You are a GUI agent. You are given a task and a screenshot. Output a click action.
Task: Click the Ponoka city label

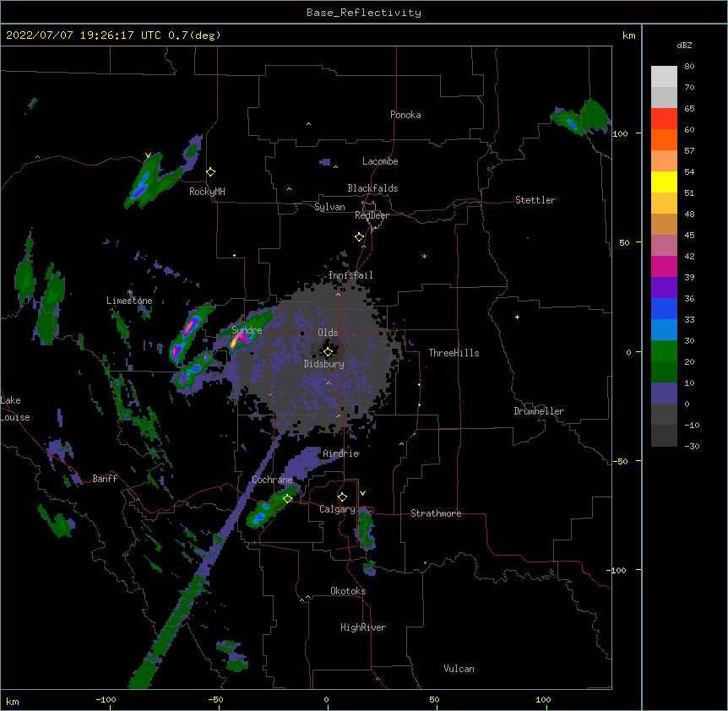tap(405, 115)
